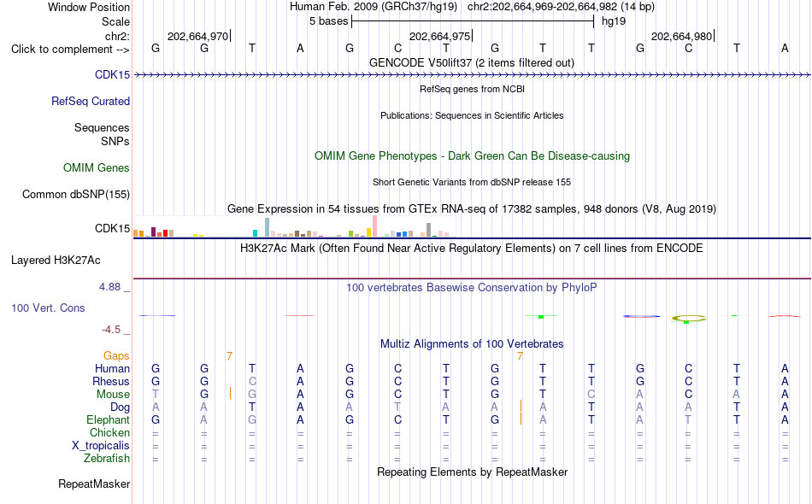
Task: Select the OMIM Genes track label
Action: click(x=97, y=167)
